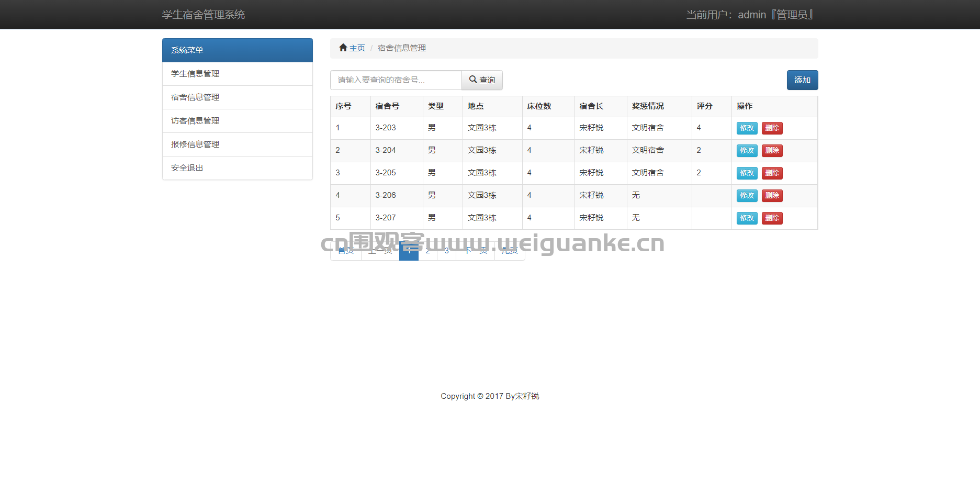This screenshot has width=980, height=503.
Task: Click the Copyright 2017 footer text
Action: click(490, 396)
